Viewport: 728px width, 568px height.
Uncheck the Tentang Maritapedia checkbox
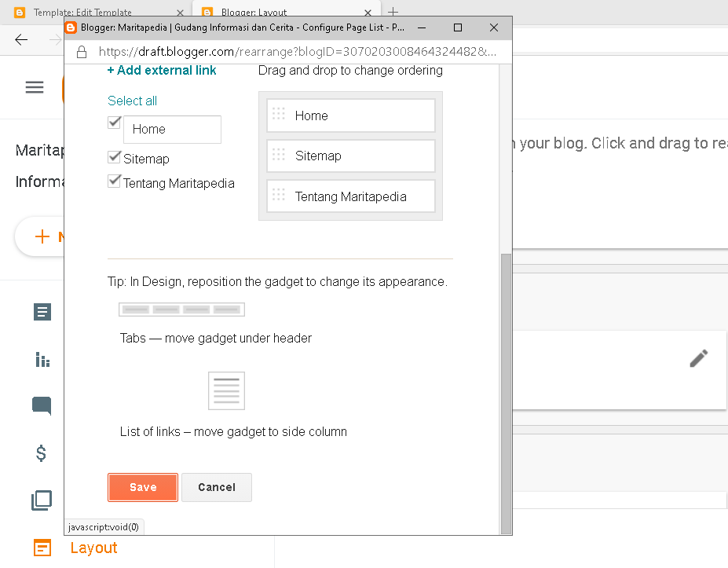point(114,180)
